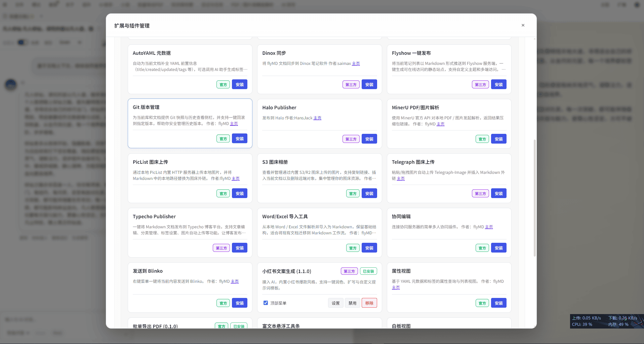Install the Typecho Publisher plugin
Viewport: 644px width, 344px height.
[x=240, y=248]
